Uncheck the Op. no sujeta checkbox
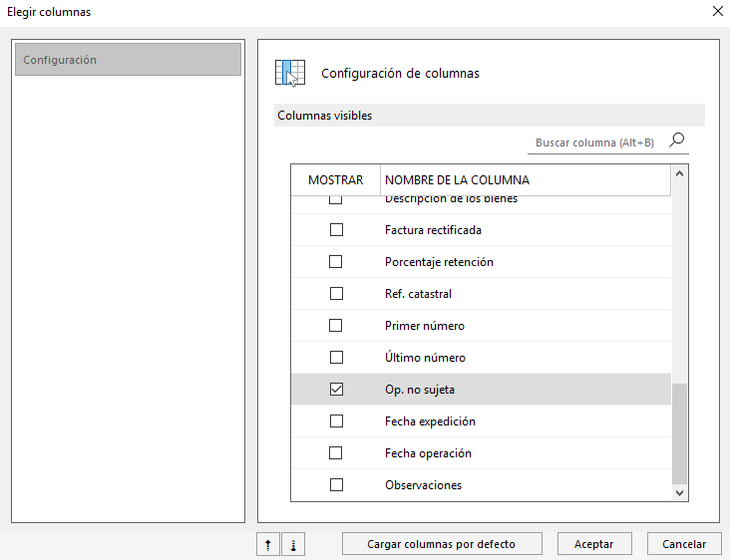Viewport: 730px width, 560px height. pos(336,390)
